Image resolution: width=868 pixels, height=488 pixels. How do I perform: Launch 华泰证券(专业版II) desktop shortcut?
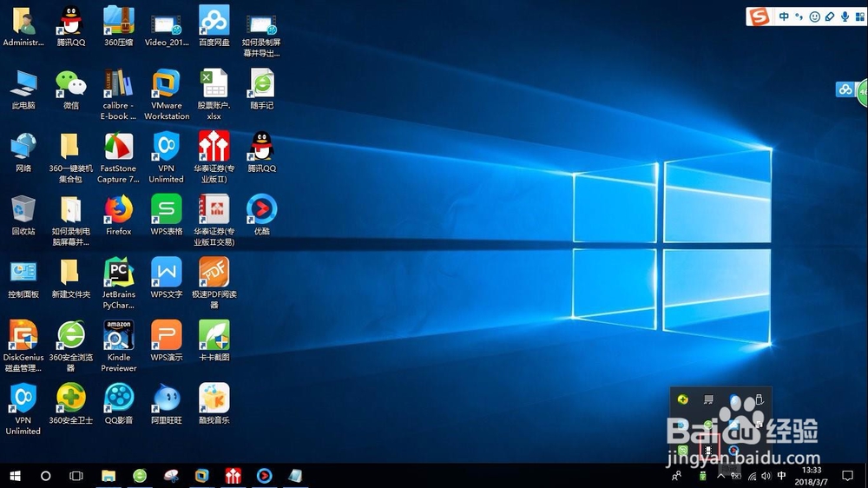(214, 158)
